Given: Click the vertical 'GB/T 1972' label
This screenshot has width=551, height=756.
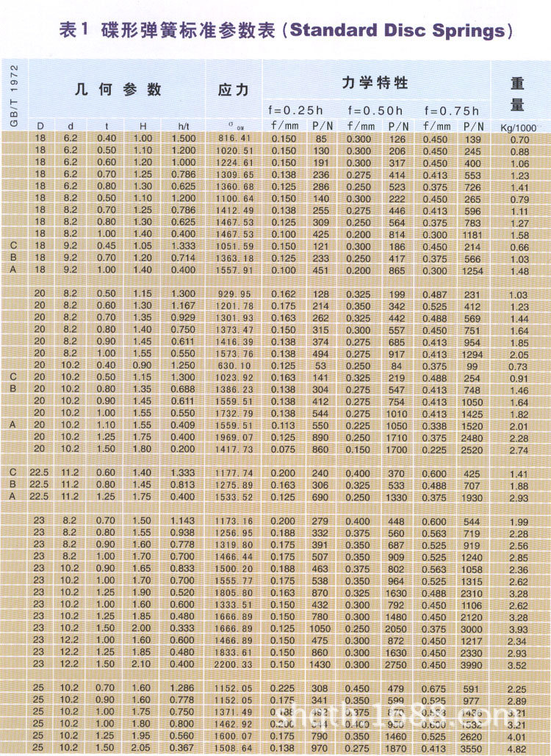Looking at the screenshot, I should coord(14,96).
